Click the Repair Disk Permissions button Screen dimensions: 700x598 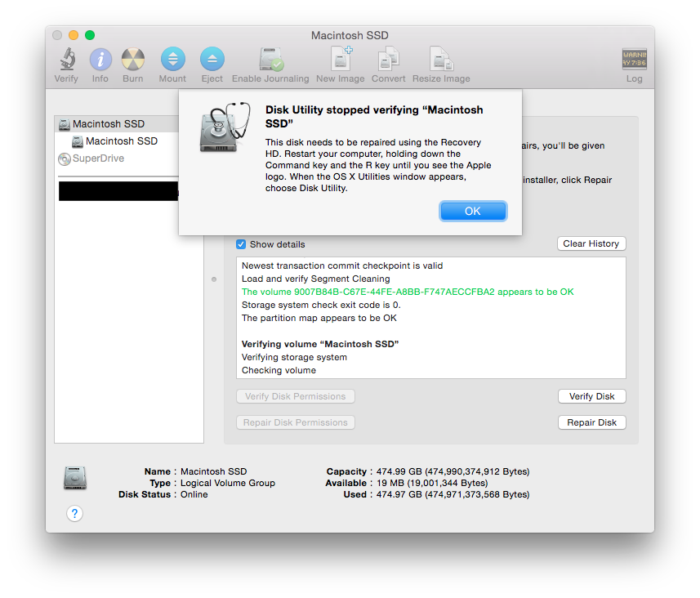point(296,422)
